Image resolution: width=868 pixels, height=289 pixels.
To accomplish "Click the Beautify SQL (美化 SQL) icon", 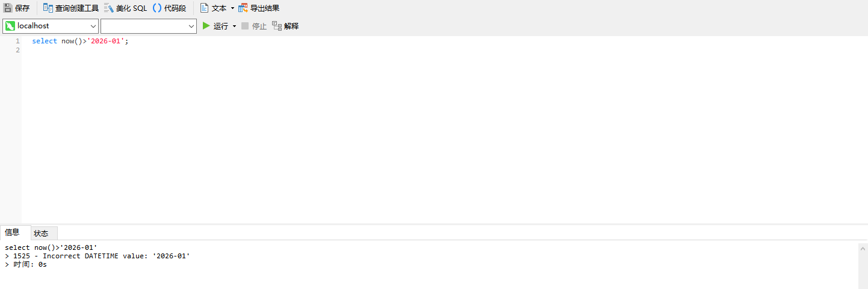I will tap(109, 8).
